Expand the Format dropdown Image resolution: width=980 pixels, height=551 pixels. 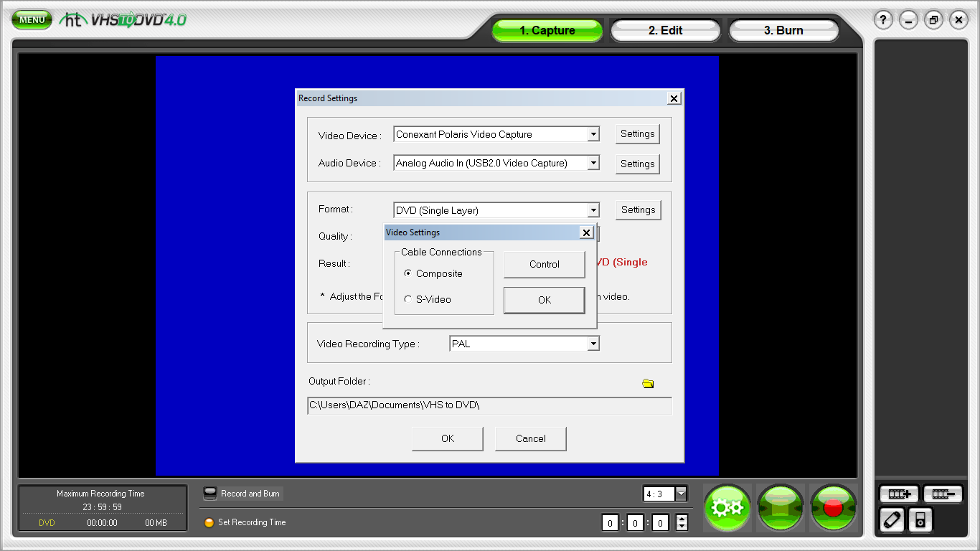(593, 210)
